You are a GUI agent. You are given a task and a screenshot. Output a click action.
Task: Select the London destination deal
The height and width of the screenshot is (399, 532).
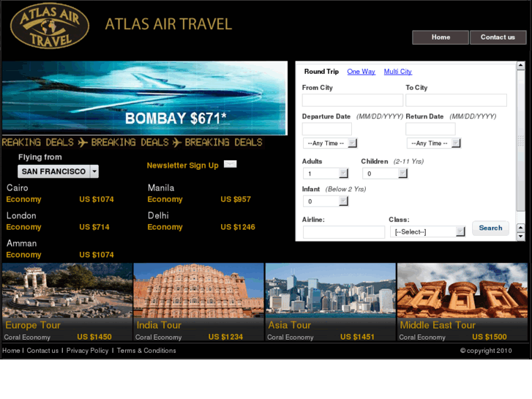tap(21, 216)
